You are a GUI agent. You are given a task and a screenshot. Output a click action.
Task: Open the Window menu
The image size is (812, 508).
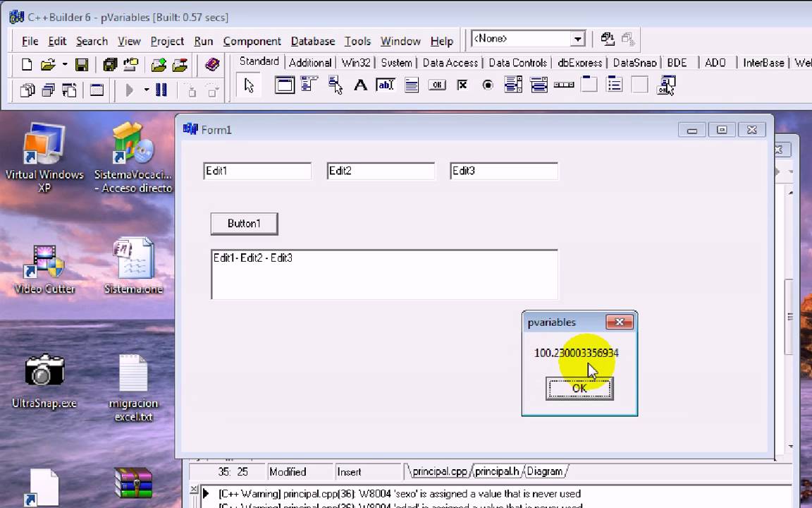click(x=400, y=41)
